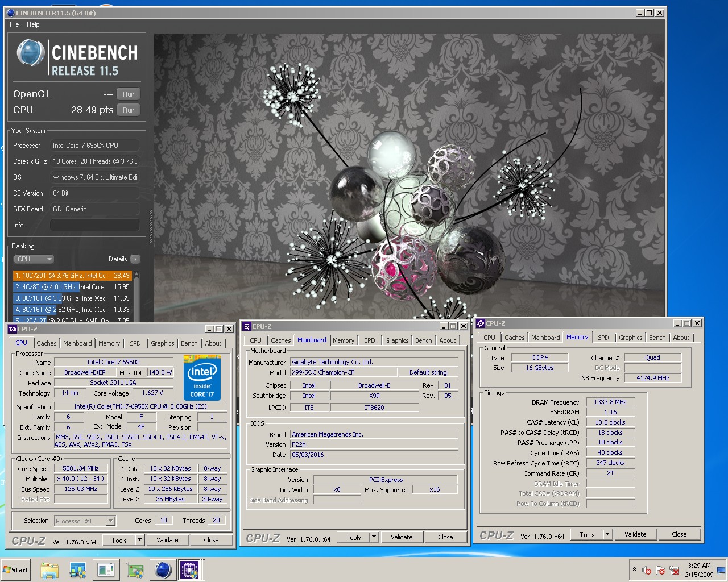Expand ranking Details arrow
The height and width of the screenshot is (582, 728).
[135, 259]
